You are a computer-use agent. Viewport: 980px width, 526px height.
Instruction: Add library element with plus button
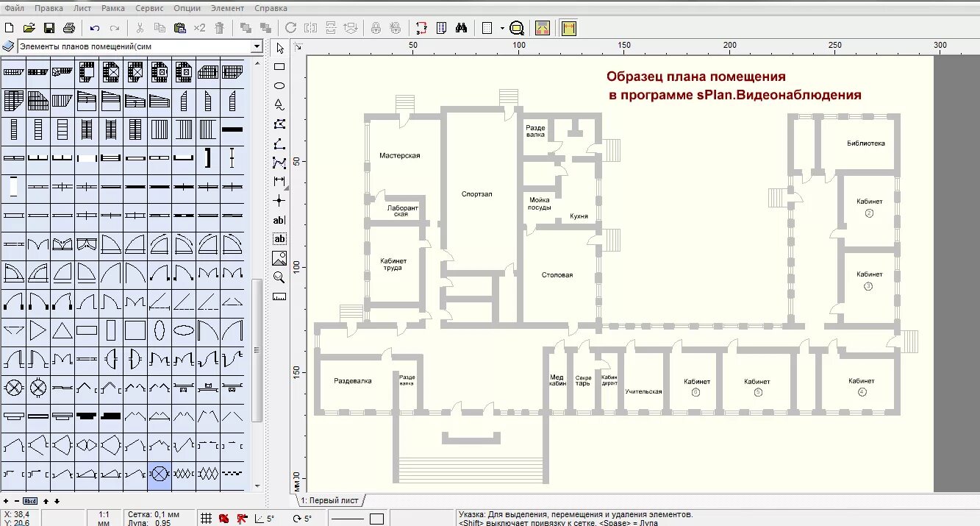click(x=6, y=501)
